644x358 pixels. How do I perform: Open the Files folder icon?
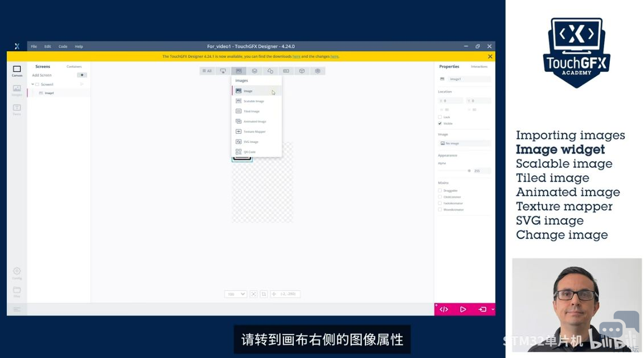tap(17, 291)
